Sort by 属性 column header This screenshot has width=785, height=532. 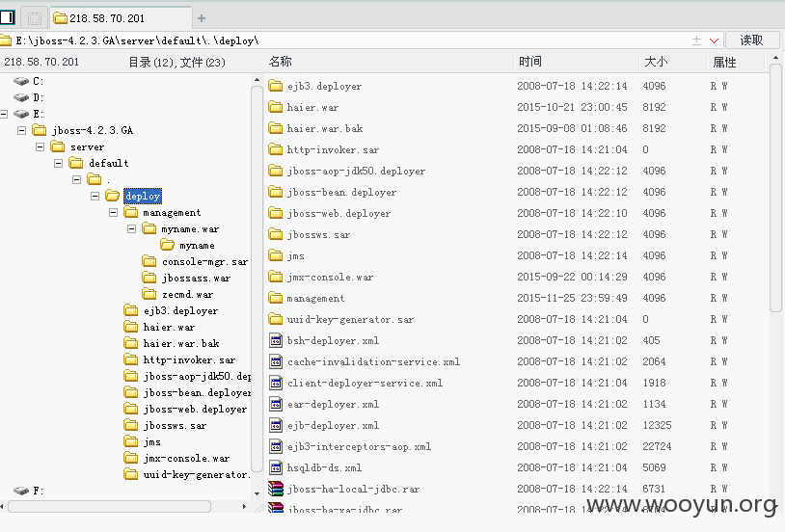tap(724, 62)
